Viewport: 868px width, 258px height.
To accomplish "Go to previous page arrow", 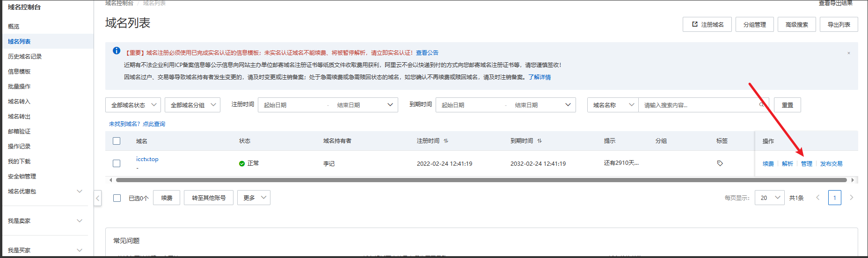I will point(817,198).
